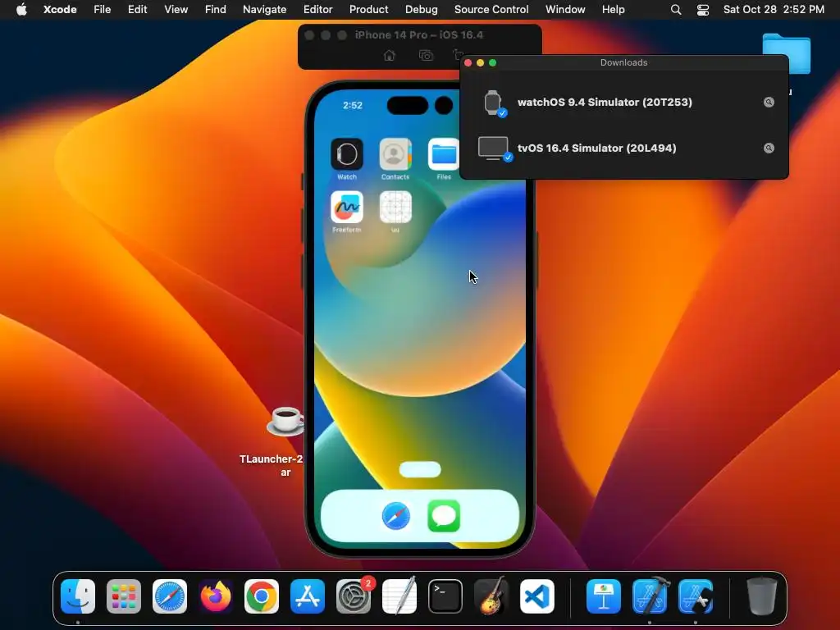840x630 pixels.
Task: Open the Help menu
Action: point(613,9)
